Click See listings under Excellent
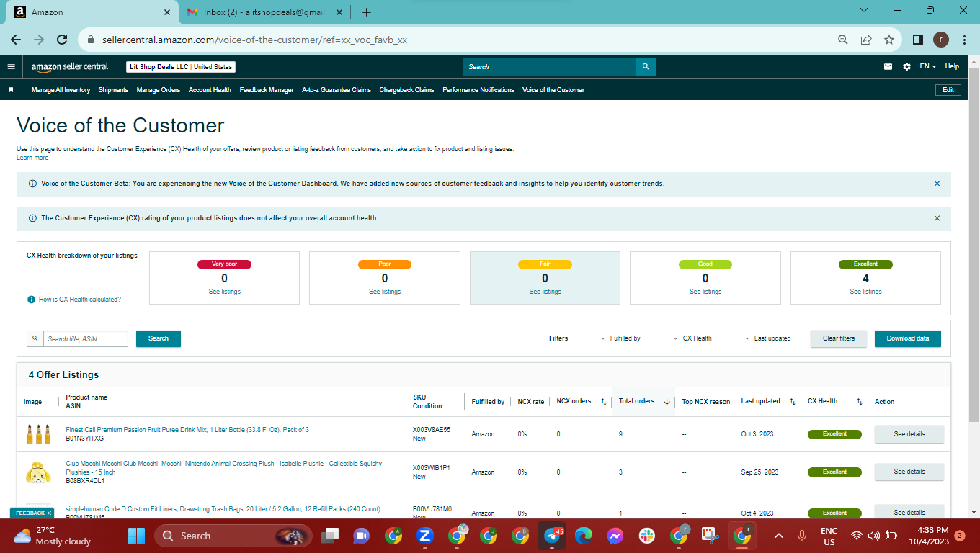Viewport: 980px width, 553px height. (x=865, y=292)
